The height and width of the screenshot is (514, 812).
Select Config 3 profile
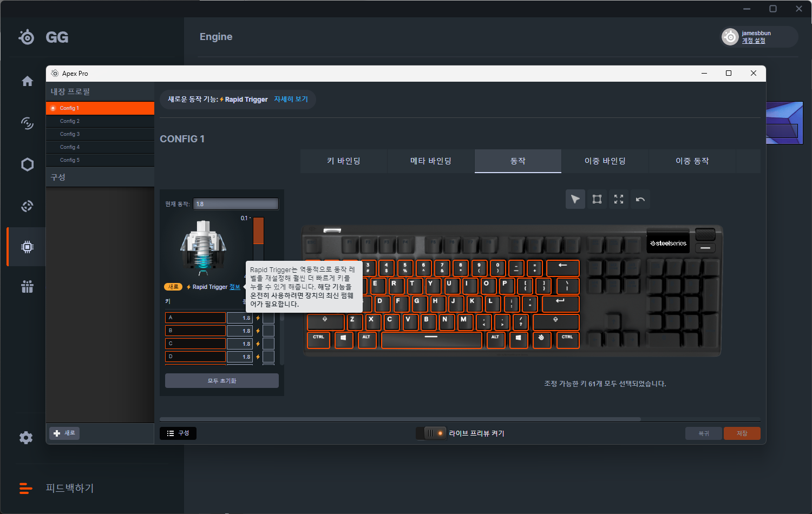coord(100,134)
